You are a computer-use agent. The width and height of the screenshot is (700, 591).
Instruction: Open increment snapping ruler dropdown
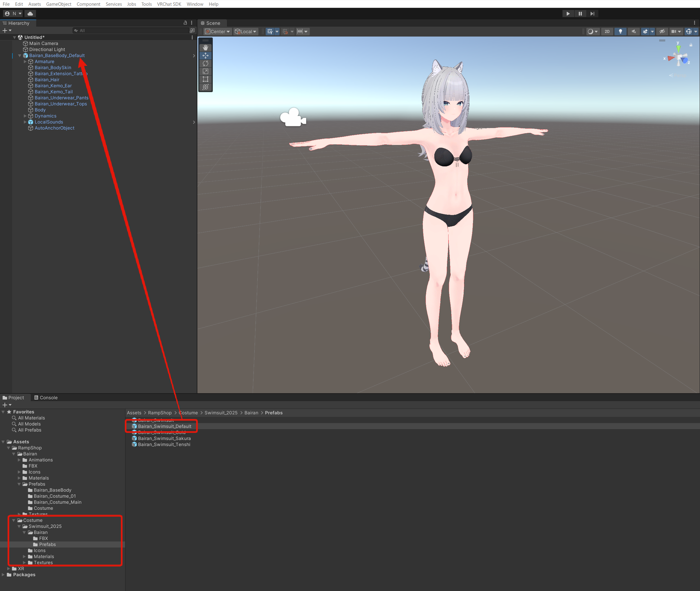pos(302,31)
